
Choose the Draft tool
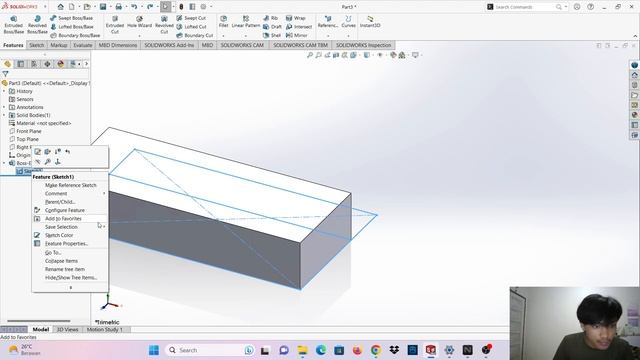coord(272,27)
